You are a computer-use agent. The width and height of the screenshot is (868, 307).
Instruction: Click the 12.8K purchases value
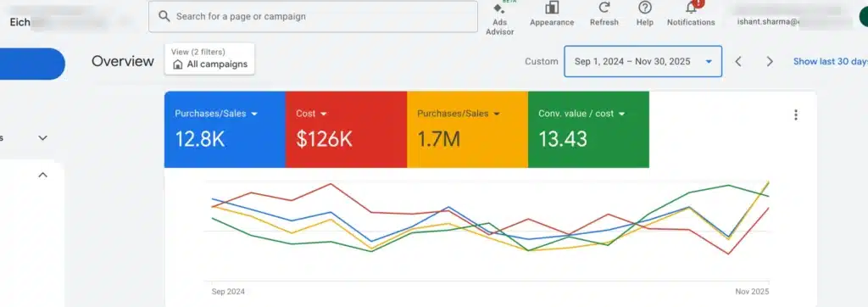click(x=200, y=140)
